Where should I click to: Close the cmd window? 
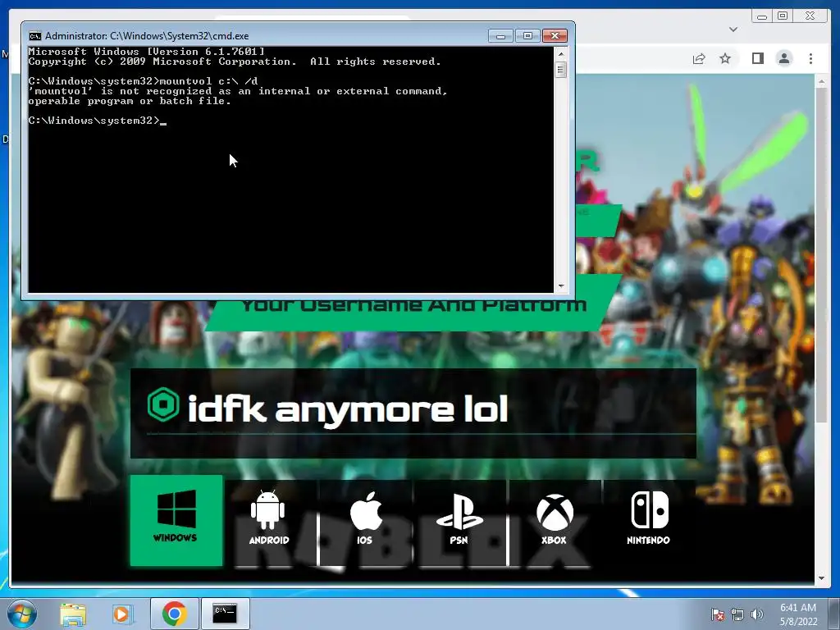[x=555, y=36]
